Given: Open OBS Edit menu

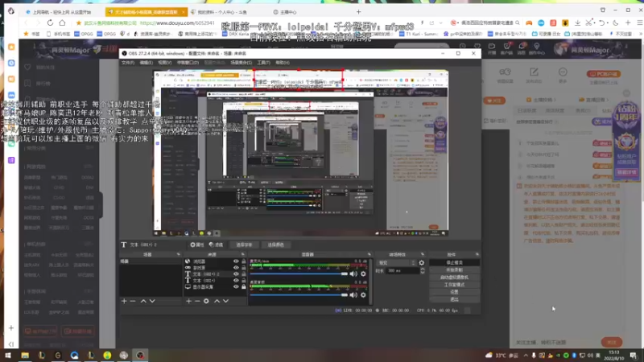Looking at the screenshot, I should point(147,63).
